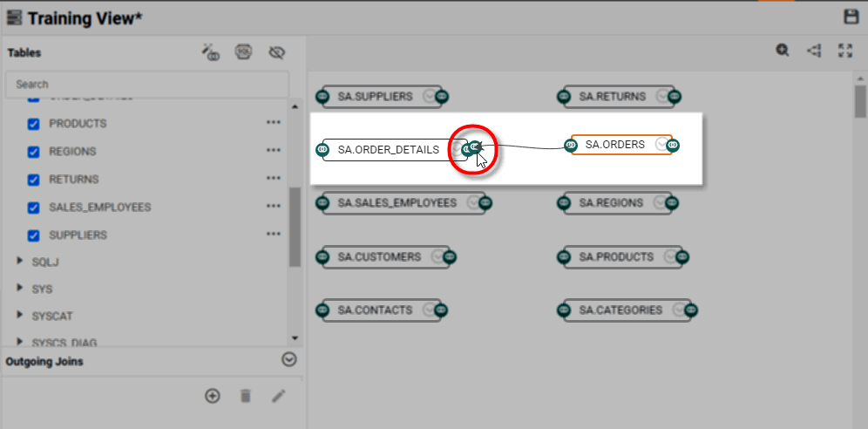This screenshot has height=429, width=868.
Task: Click the fit-to-screen icon
Action: [x=844, y=51]
